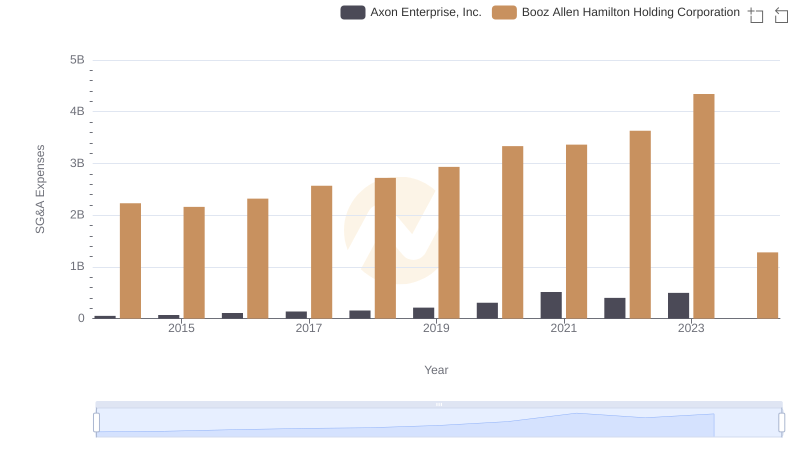
Task: Grab the left range slider handle
Action: 96,422
